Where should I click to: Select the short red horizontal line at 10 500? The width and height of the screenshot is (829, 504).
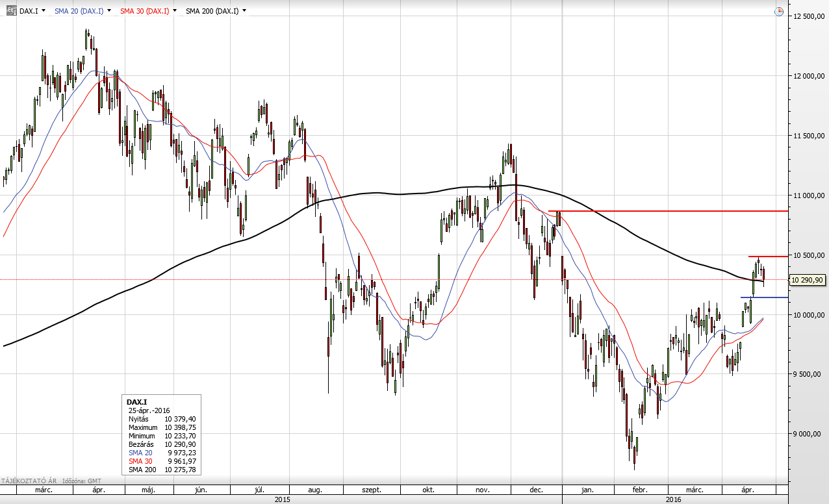pyautogui.click(x=768, y=257)
